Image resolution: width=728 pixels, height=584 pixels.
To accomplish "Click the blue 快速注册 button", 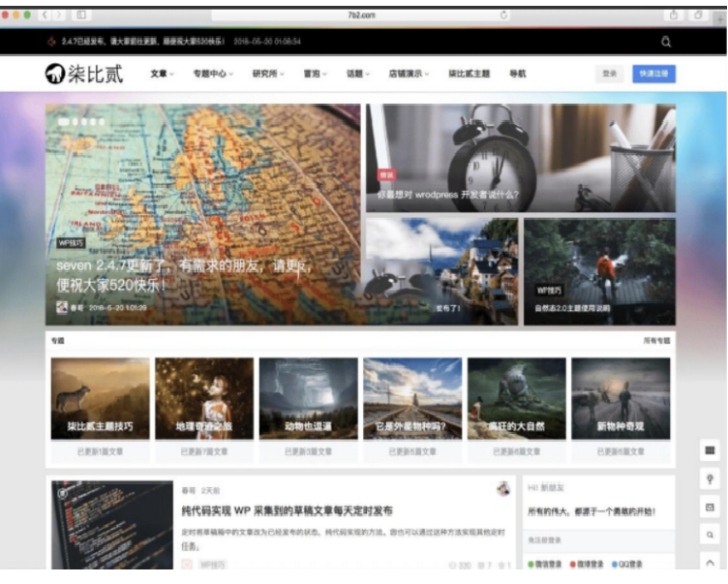I will [x=653, y=74].
